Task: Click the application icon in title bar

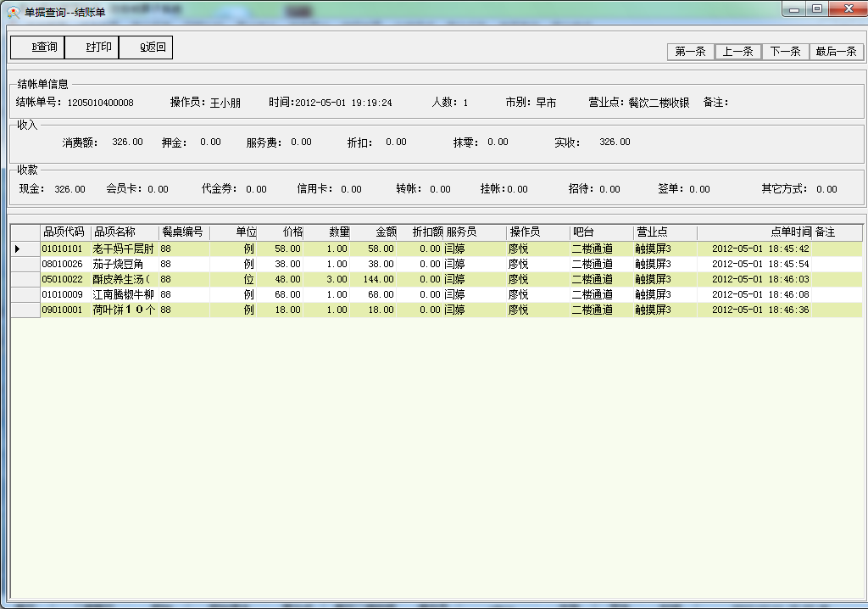Action: click(x=14, y=9)
